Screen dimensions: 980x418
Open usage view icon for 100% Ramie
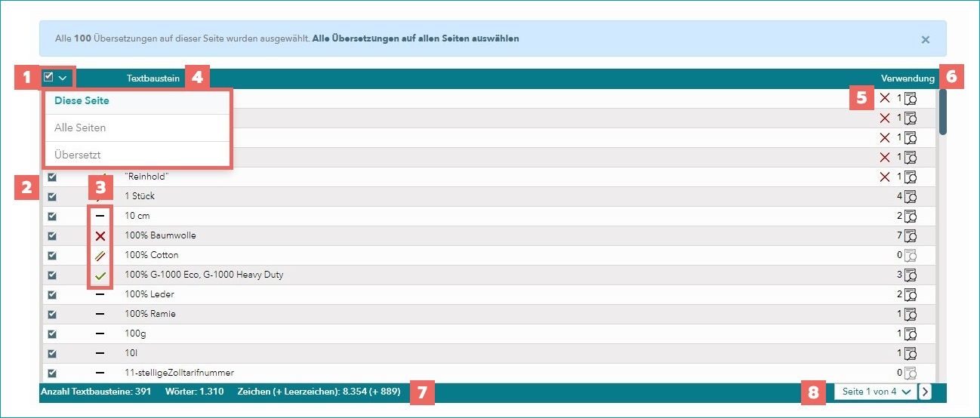tap(911, 314)
